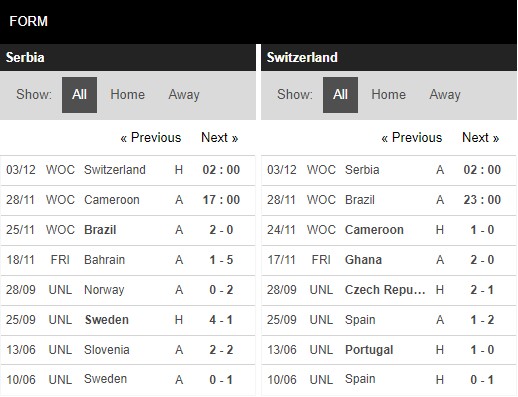The image size is (518, 397).
Task: Select the Sweden 4 - 1 home match
Action: tap(128, 320)
